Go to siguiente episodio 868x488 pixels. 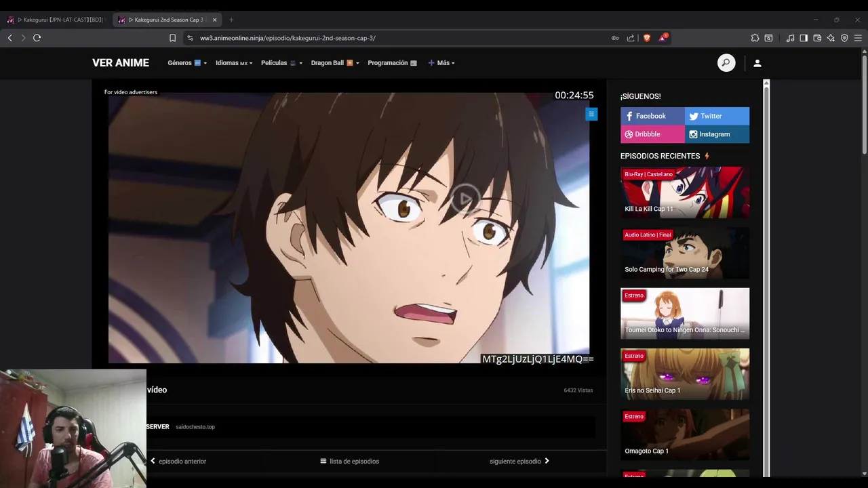tap(519, 462)
